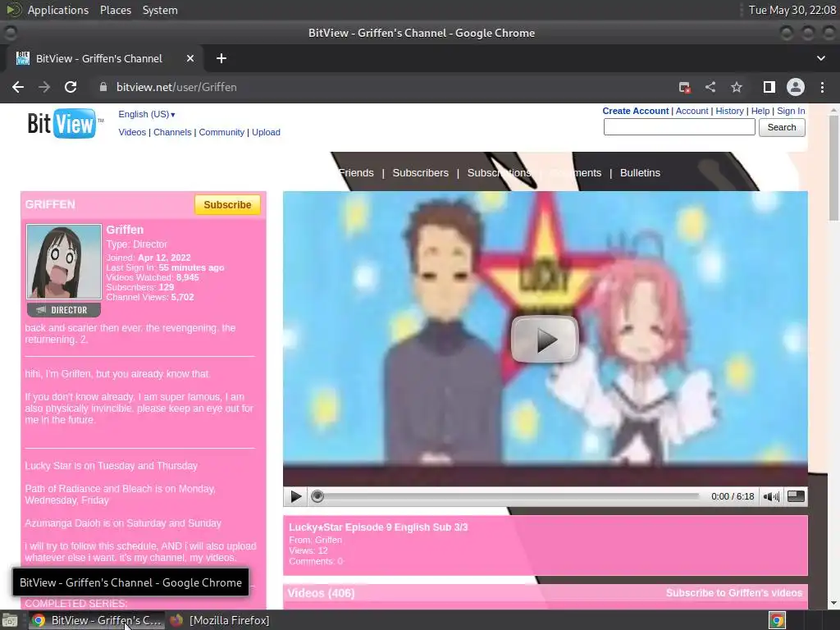Open Chrome three-dot menu

[x=822, y=87]
